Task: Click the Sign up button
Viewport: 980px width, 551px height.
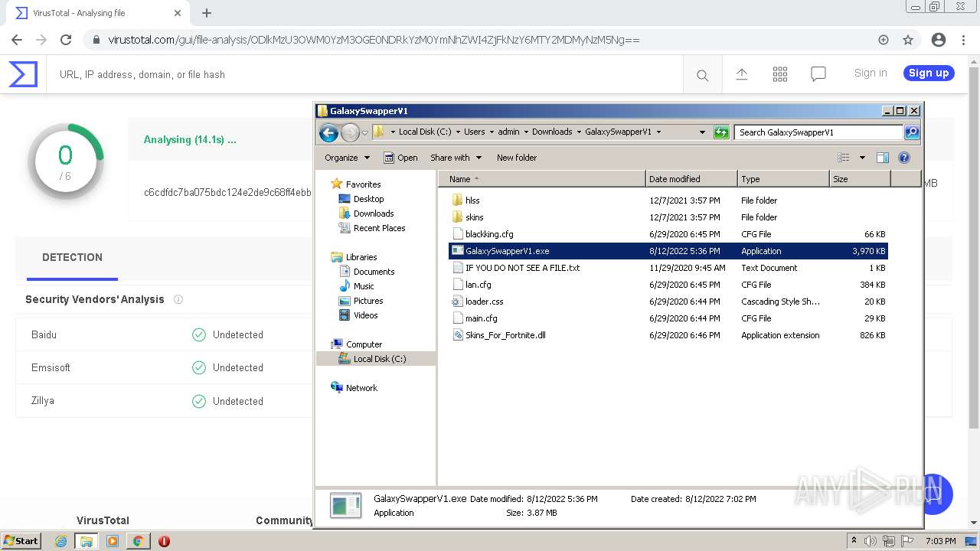Action: [929, 73]
